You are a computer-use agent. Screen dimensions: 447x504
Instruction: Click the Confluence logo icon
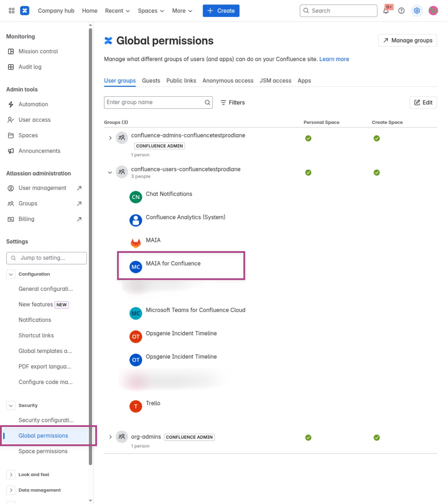click(25, 11)
